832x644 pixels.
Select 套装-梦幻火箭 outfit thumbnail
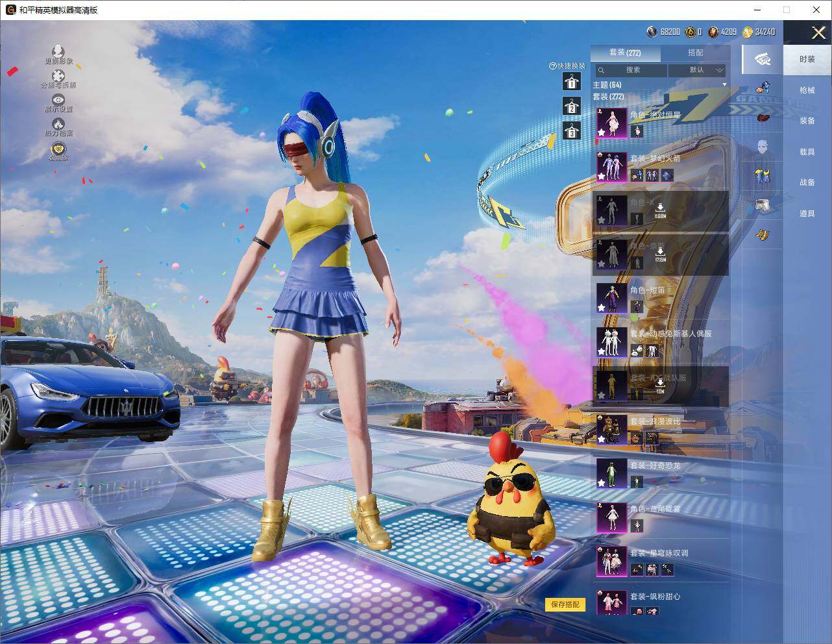(x=611, y=167)
